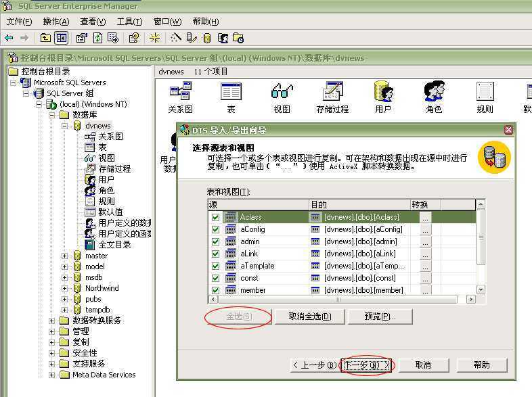
Task: Click the 目的 column header
Action: [359, 205]
